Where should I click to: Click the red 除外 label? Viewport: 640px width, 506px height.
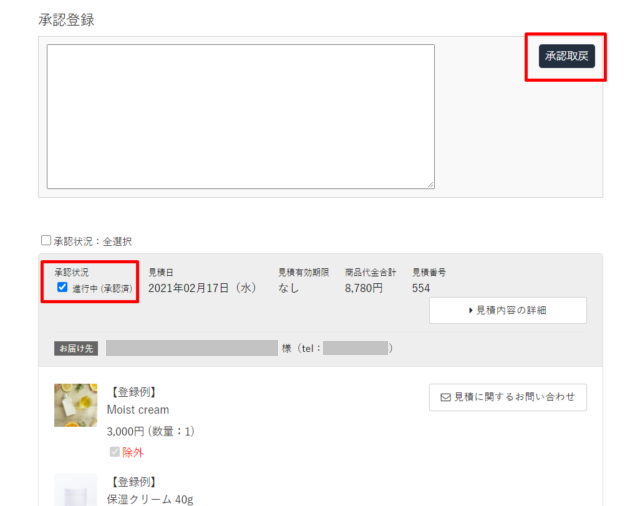click(x=133, y=452)
